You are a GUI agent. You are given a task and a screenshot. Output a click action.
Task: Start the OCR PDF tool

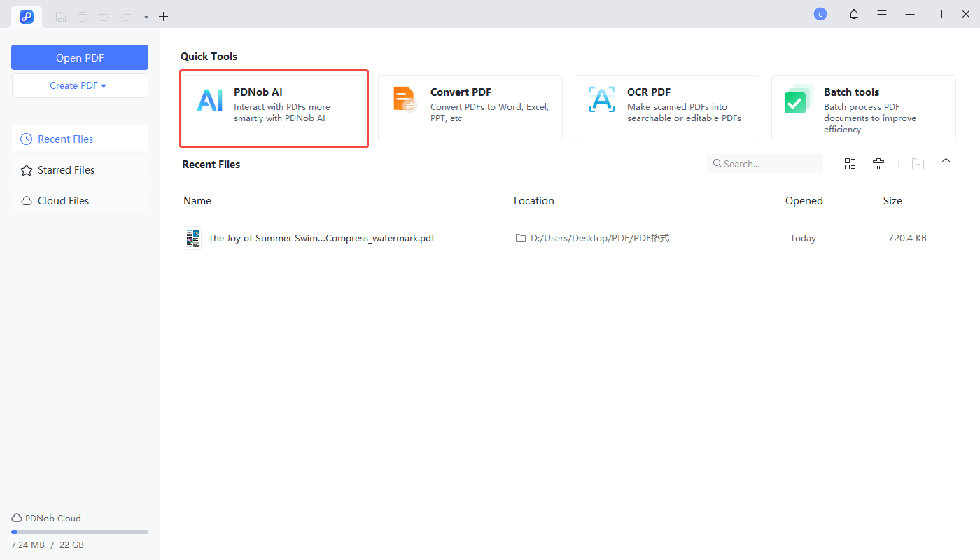tap(666, 108)
